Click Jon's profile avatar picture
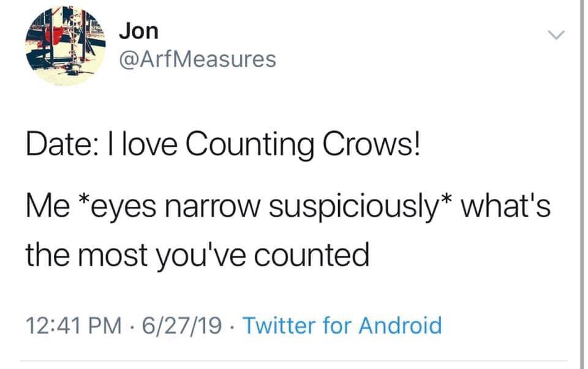This screenshot has width=588, height=369. coord(66,47)
